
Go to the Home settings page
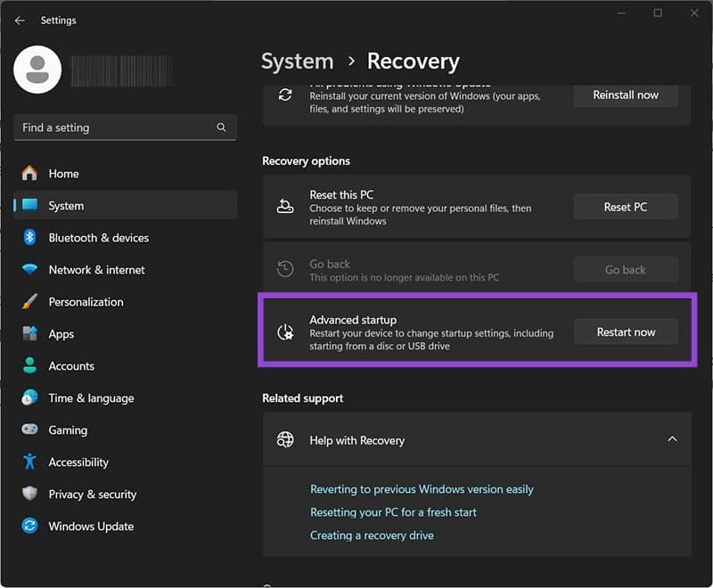point(63,174)
